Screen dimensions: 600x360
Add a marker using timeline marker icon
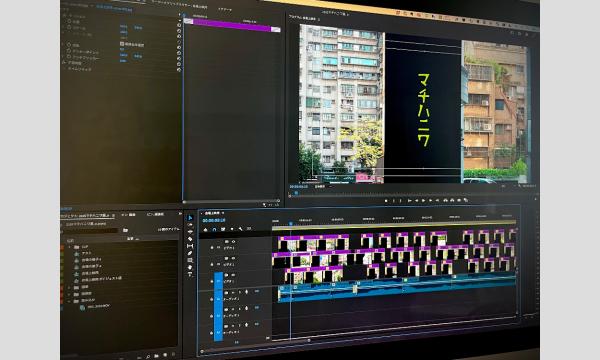tap(232, 229)
